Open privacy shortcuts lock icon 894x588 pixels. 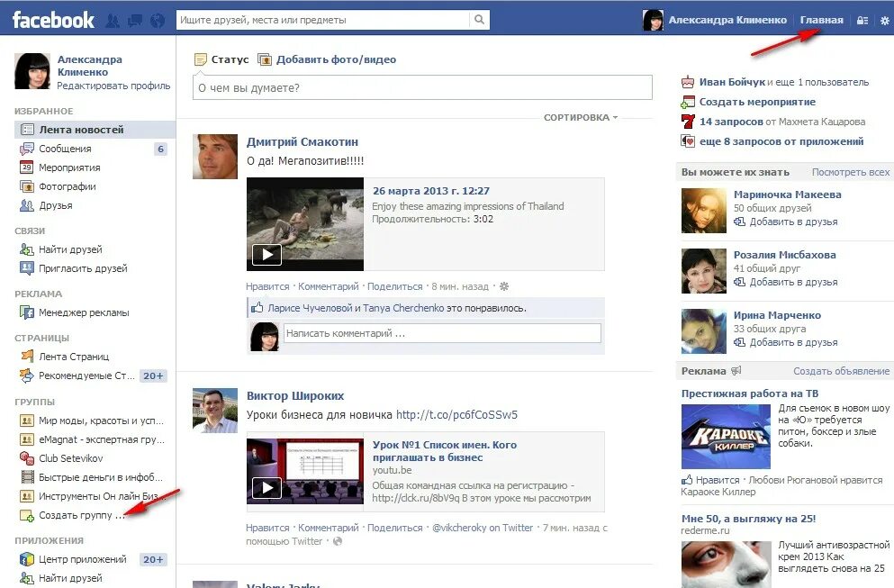click(x=862, y=20)
